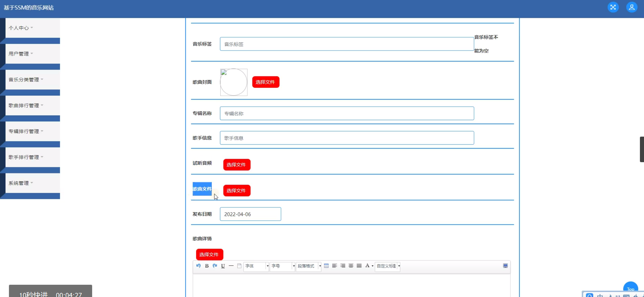Click the fullscreen toggle icon in header
644x297 pixels.
[613, 7]
